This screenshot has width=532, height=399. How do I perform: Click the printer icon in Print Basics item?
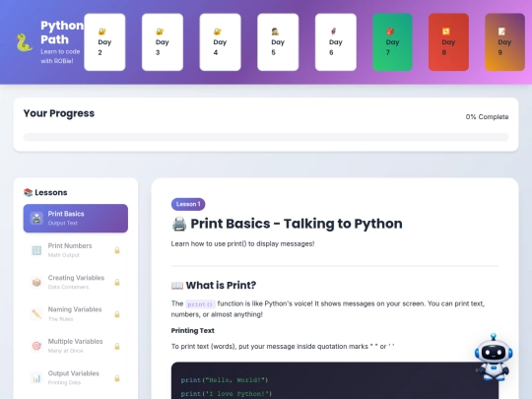[x=36, y=218]
